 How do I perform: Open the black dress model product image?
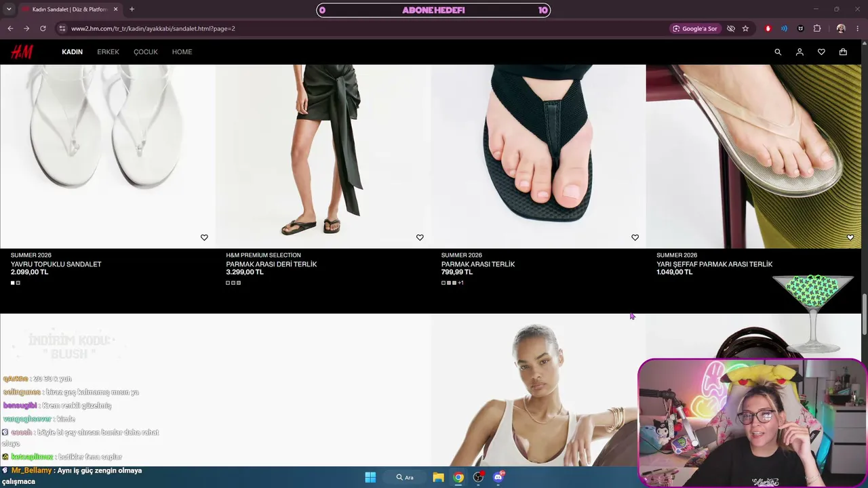[323, 157]
